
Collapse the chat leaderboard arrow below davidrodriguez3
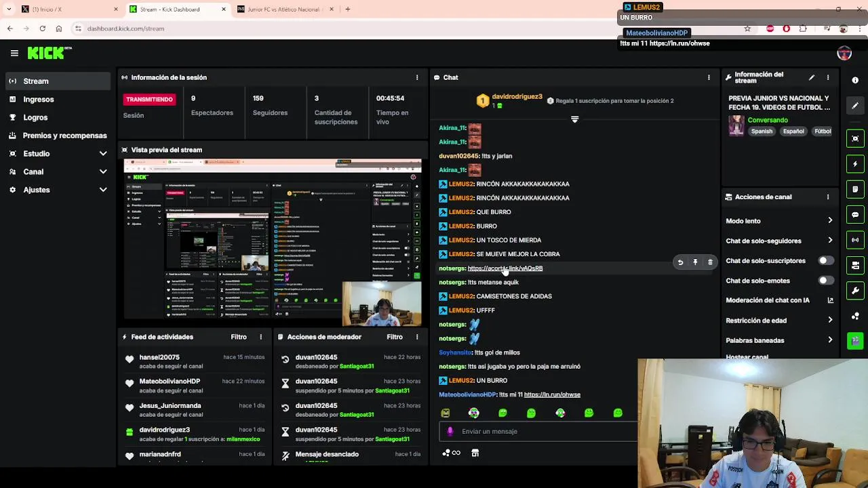(x=574, y=120)
